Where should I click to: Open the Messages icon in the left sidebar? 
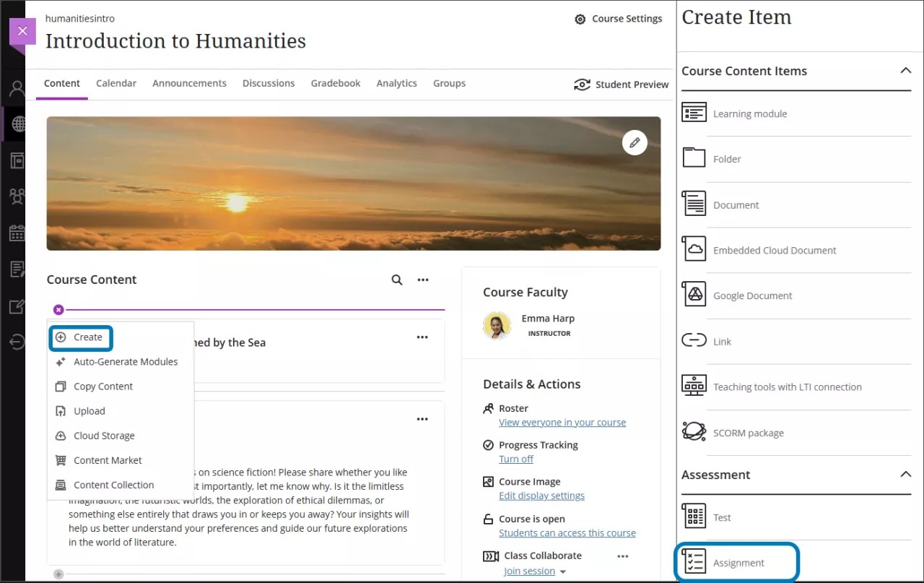click(16, 268)
